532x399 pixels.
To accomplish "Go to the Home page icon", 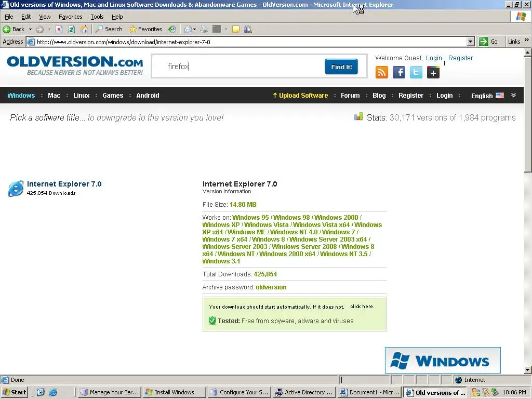I will coord(84,29).
